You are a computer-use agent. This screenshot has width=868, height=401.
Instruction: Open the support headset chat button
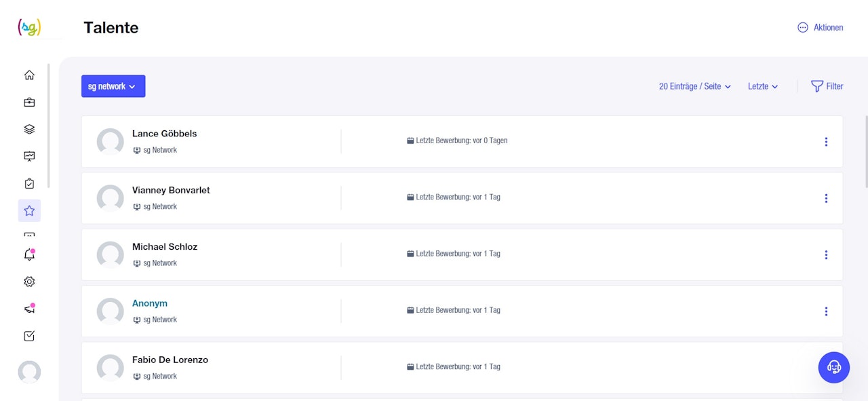(834, 367)
